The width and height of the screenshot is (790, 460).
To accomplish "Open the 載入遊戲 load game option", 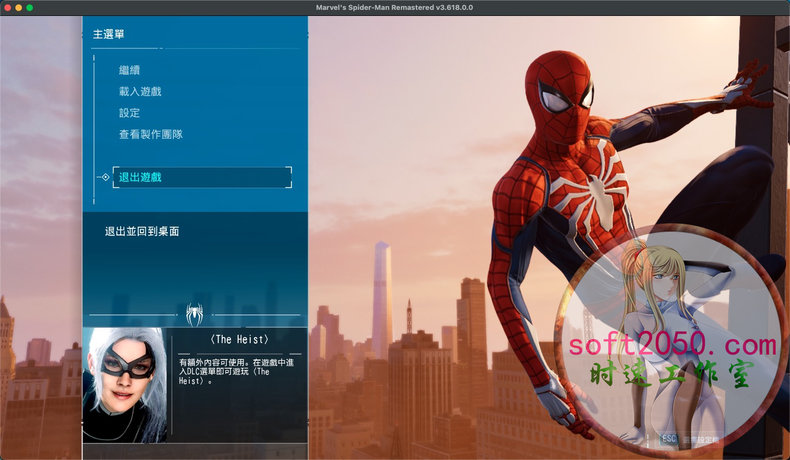I will click(x=140, y=92).
